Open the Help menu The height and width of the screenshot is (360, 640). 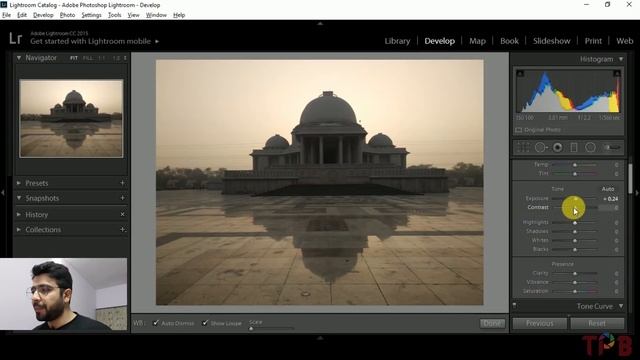click(179, 15)
